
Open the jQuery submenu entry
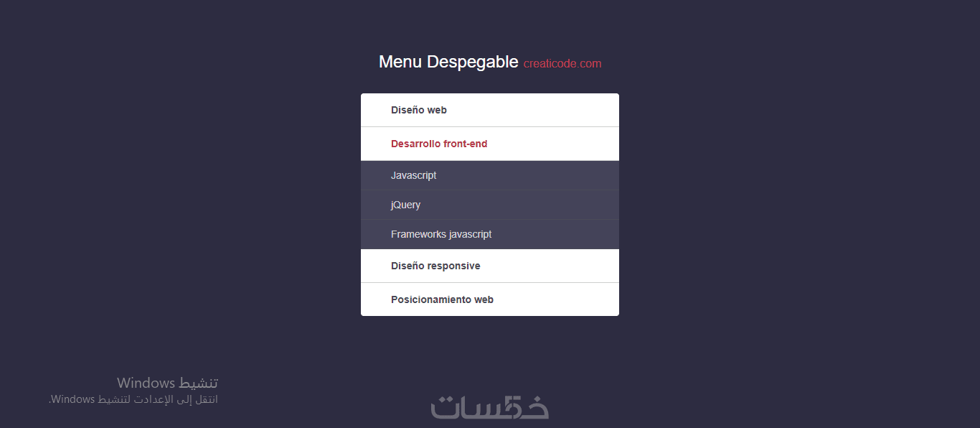tap(406, 205)
